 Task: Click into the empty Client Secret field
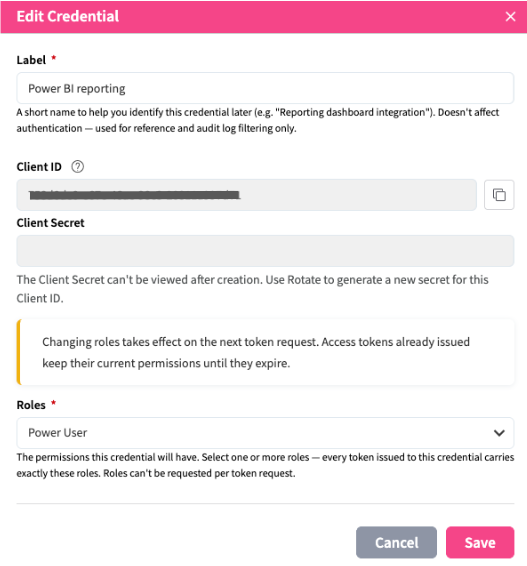pos(265,251)
